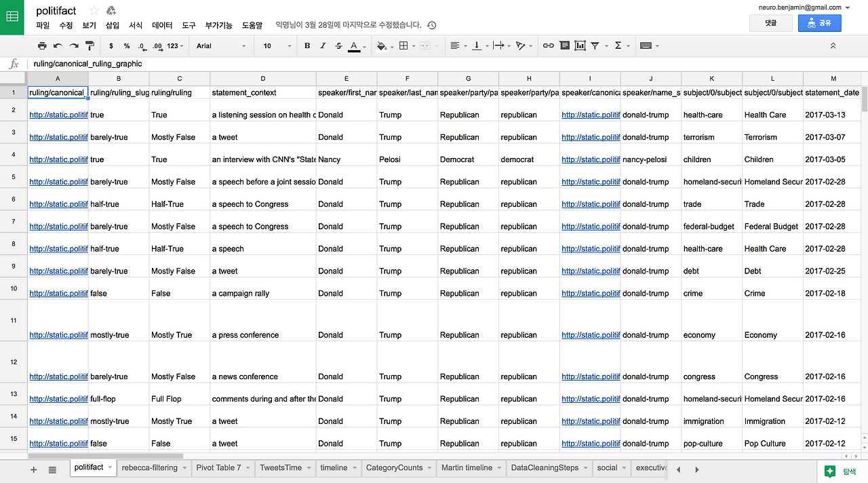Viewport: 868px width, 483px height.
Task: Open Pivot Table 7 tab dropdown arrow
Action: 248,468
